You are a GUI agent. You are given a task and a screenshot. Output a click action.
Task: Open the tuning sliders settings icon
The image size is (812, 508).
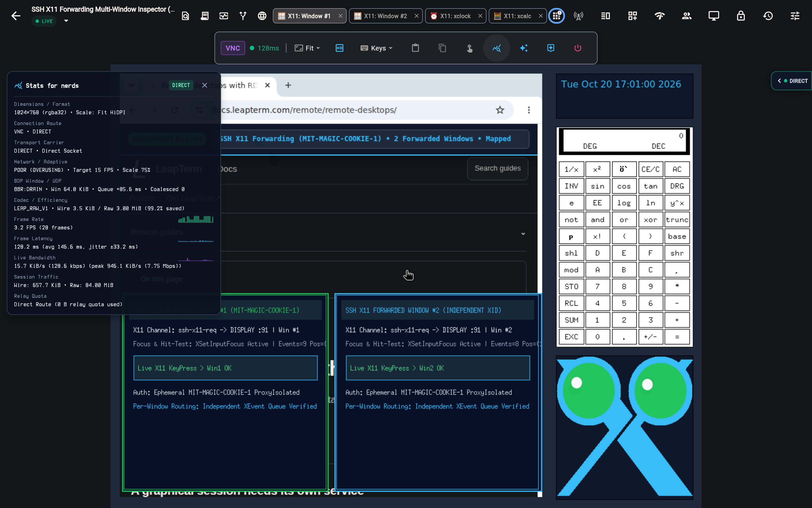[x=795, y=16]
